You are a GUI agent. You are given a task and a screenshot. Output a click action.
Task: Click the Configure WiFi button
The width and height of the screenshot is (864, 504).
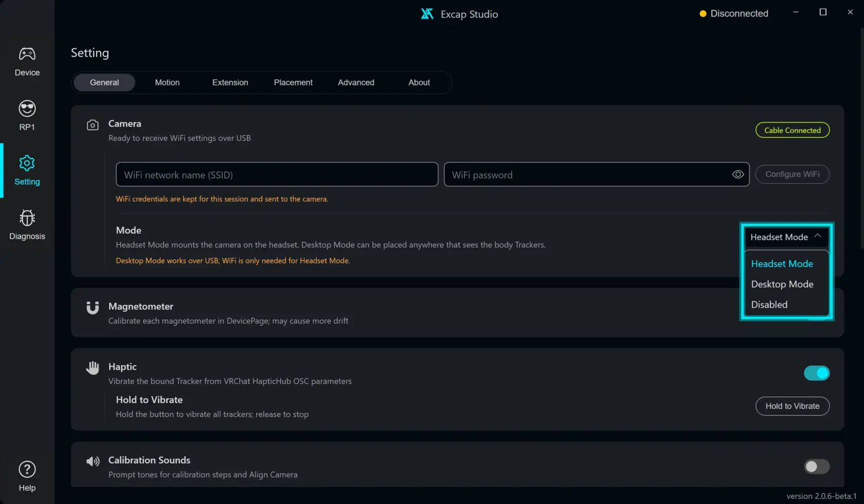(x=793, y=174)
